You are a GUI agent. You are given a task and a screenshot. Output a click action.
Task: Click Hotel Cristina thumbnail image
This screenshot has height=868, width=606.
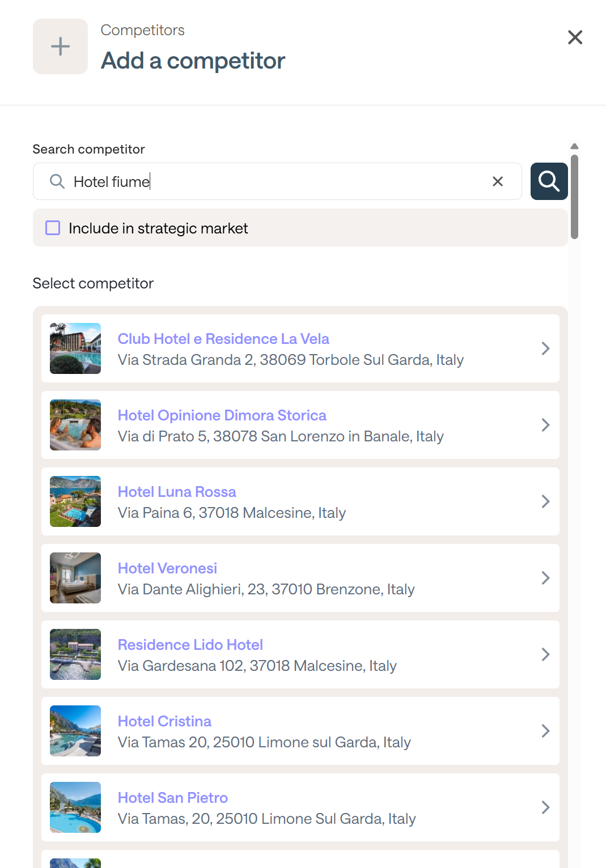[x=75, y=731]
